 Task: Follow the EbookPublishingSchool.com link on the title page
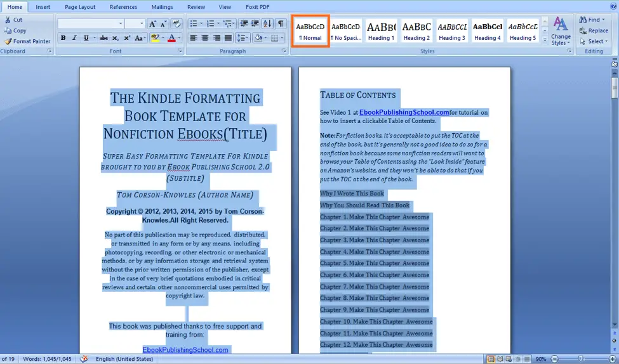pos(185,350)
